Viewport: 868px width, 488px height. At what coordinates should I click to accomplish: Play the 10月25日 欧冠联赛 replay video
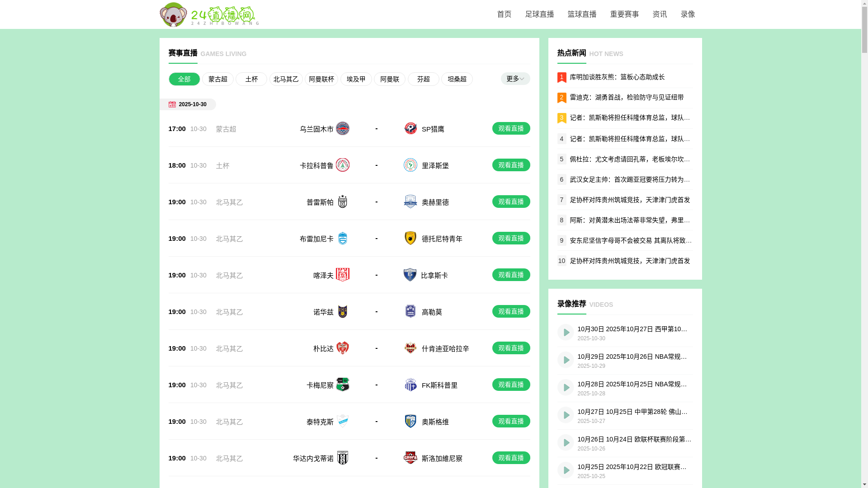coord(566,470)
